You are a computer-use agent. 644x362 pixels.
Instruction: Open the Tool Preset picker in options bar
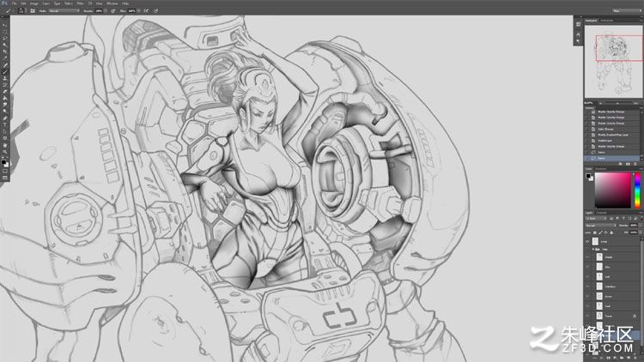[x=9, y=10]
